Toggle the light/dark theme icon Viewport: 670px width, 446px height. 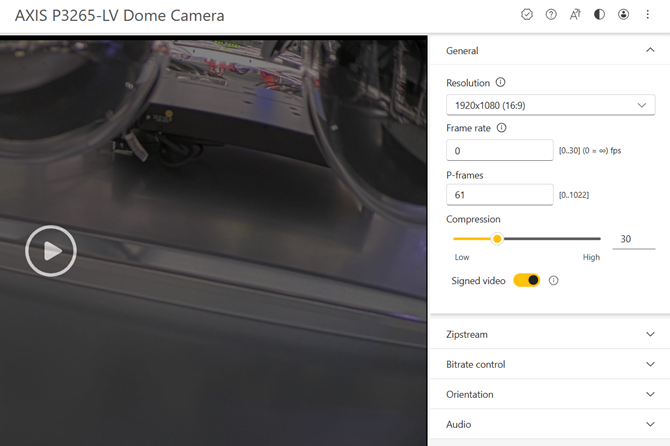click(599, 15)
